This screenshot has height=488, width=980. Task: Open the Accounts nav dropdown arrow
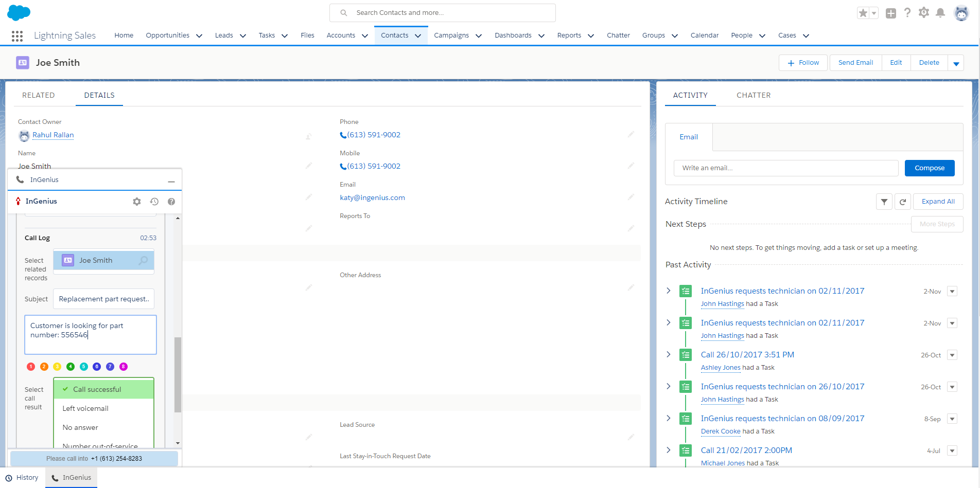365,36
